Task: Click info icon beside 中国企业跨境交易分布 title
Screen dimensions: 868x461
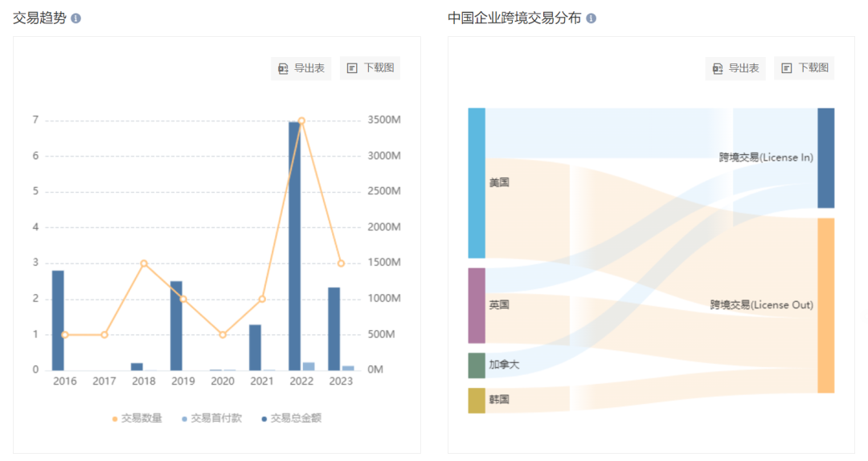Action: pyautogui.click(x=592, y=18)
